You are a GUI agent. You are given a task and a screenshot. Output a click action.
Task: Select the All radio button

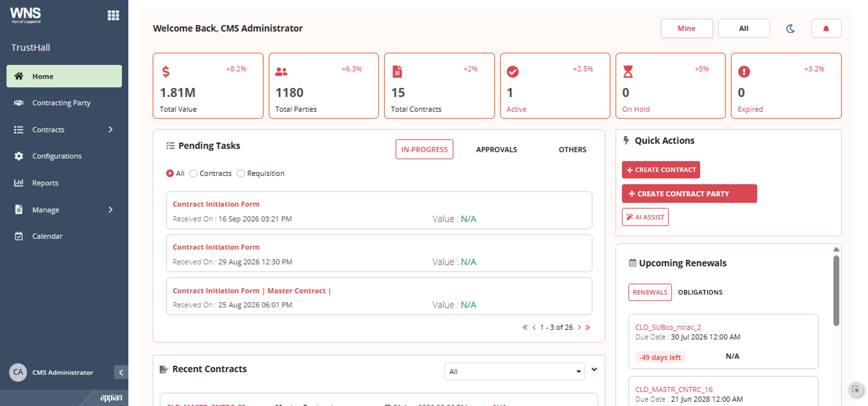170,173
